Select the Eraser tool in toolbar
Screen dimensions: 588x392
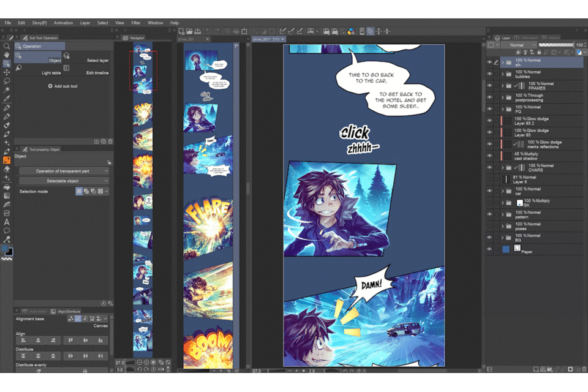(6, 169)
